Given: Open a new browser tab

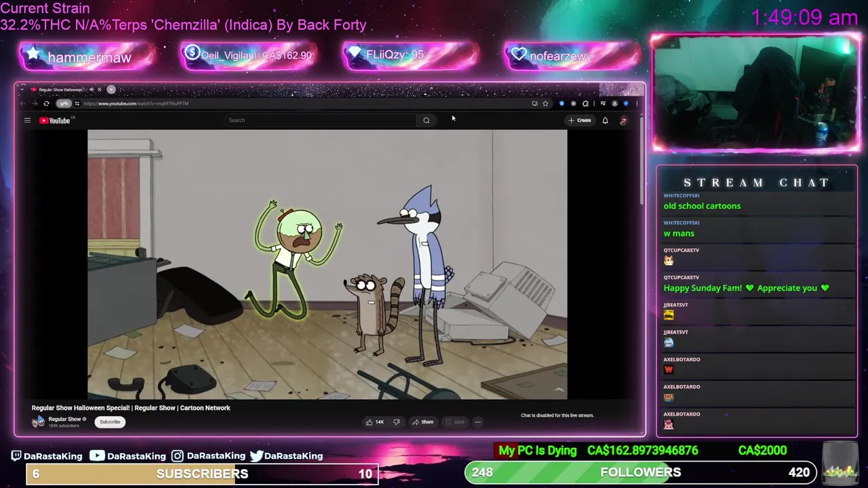Looking at the screenshot, I should (x=111, y=89).
